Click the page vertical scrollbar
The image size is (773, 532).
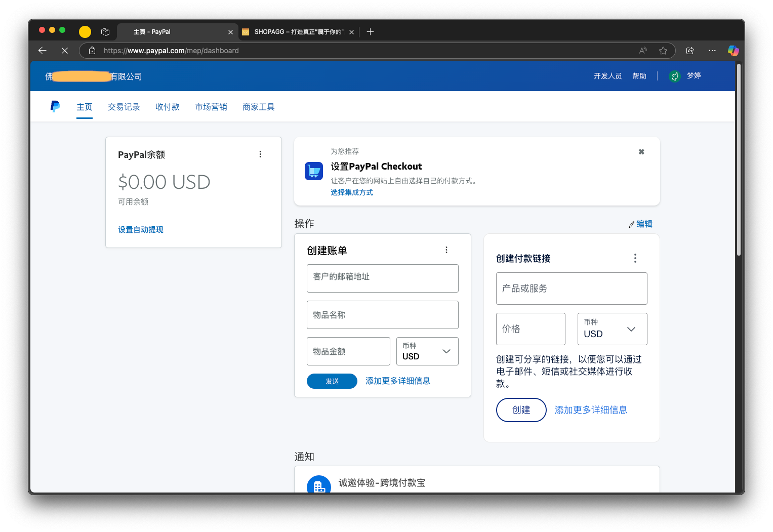739,159
